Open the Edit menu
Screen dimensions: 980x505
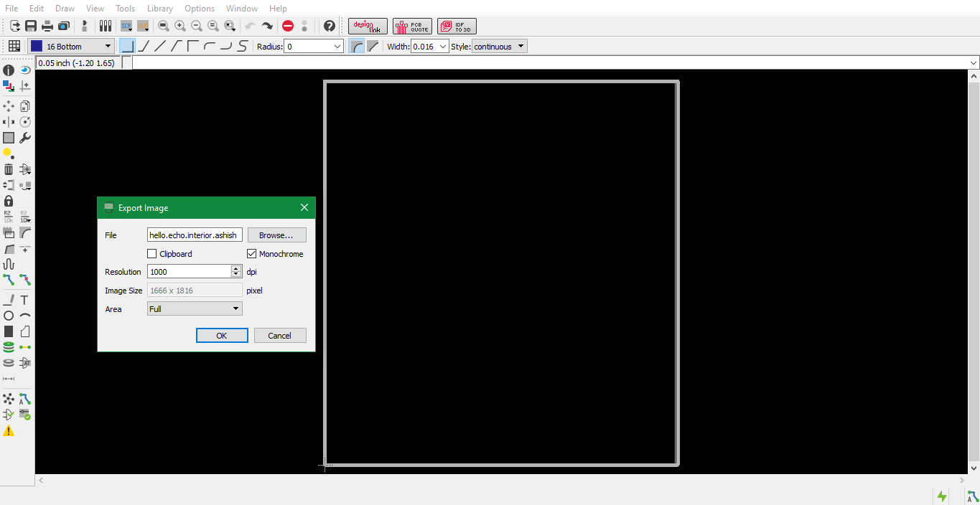[37, 9]
